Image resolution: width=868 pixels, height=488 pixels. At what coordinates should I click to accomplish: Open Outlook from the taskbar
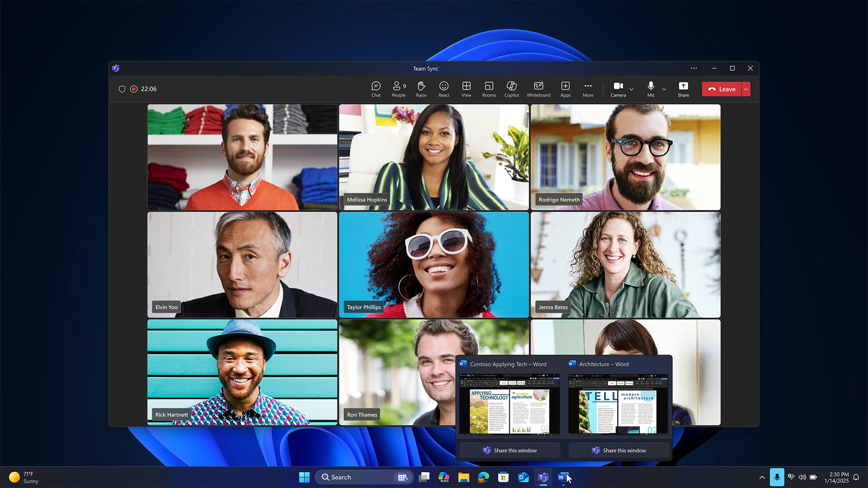click(x=523, y=477)
